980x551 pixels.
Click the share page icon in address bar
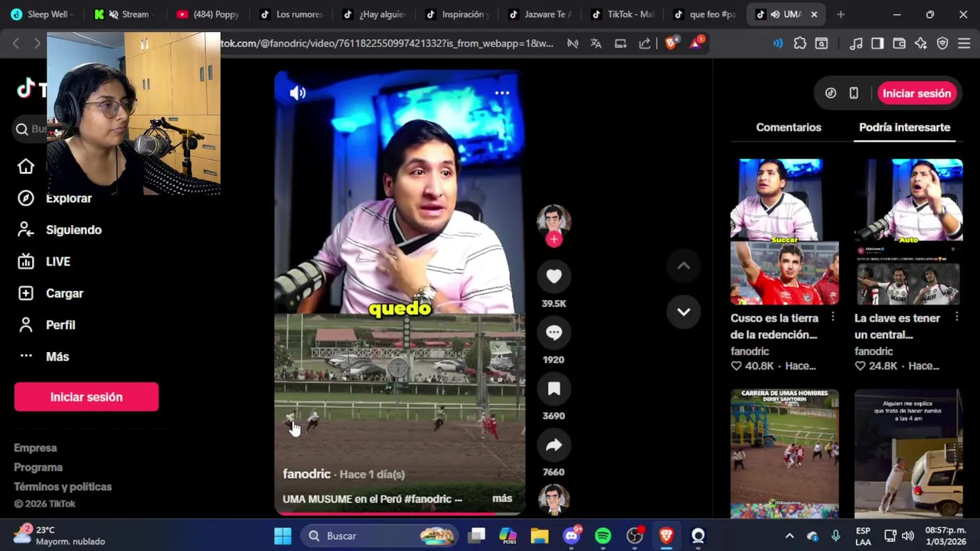tap(645, 44)
